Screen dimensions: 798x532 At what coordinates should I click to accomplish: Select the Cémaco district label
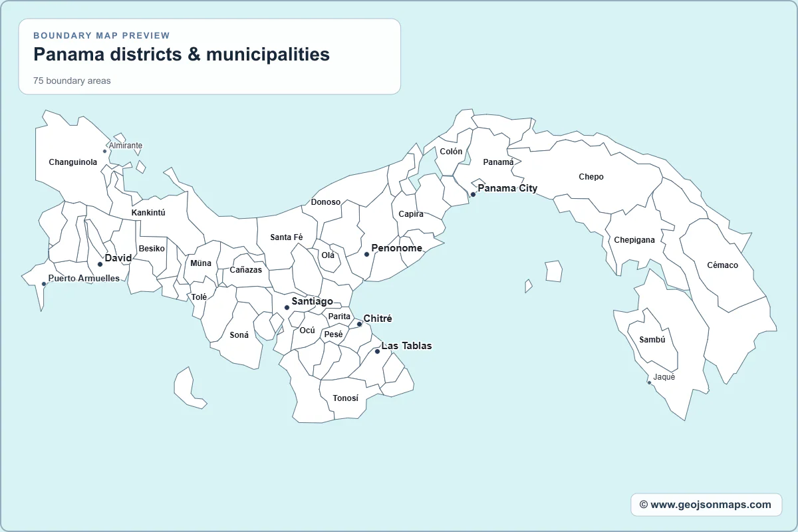(723, 265)
